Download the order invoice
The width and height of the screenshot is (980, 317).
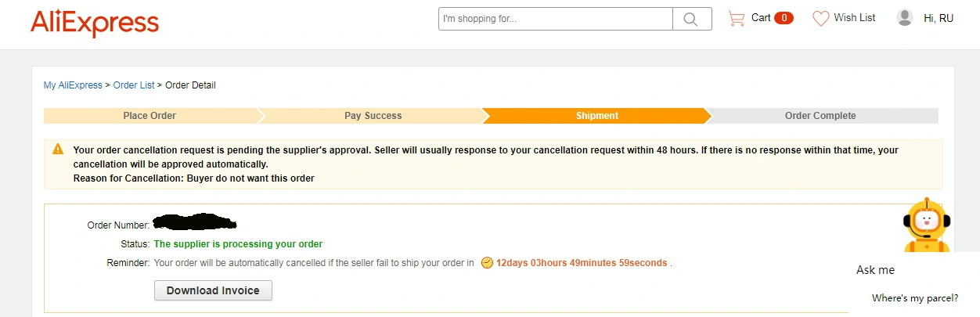point(213,290)
